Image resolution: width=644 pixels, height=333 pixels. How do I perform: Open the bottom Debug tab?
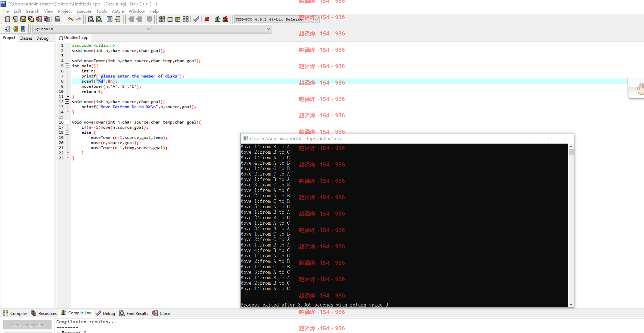(105, 313)
